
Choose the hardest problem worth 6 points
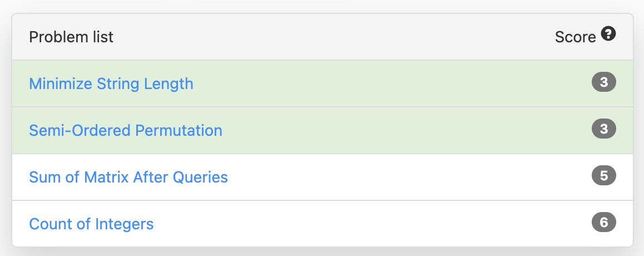[91, 224]
